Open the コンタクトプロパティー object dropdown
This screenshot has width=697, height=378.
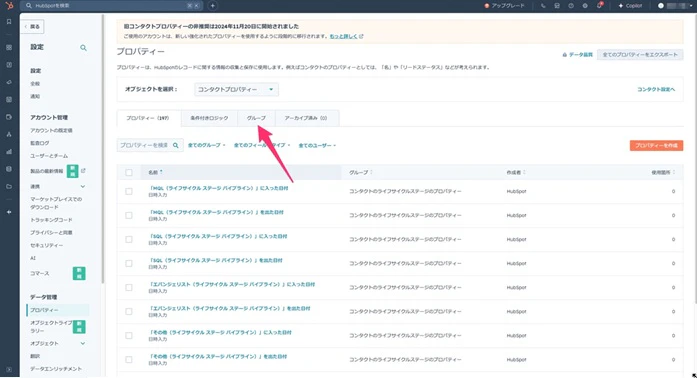(x=236, y=89)
